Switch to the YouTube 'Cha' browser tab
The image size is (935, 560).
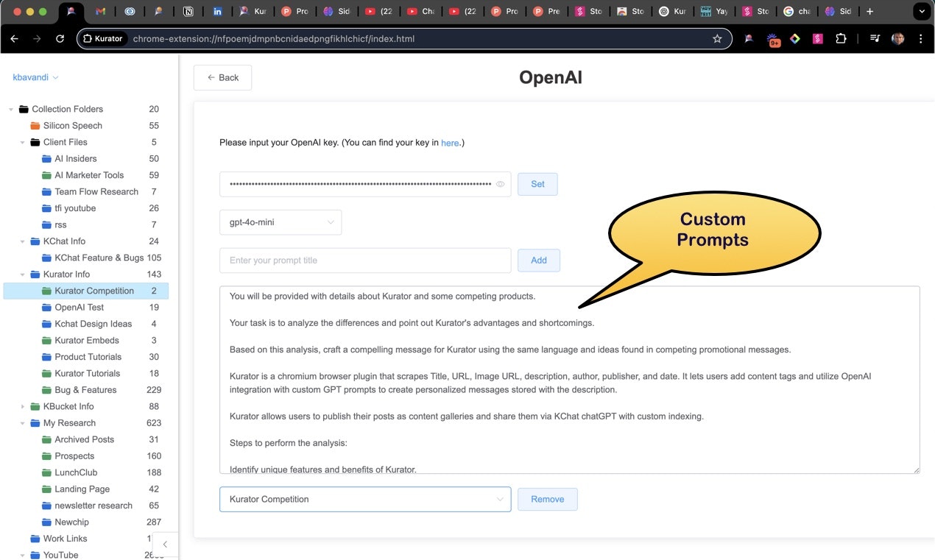pyautogui.click(x=420, y=12)
